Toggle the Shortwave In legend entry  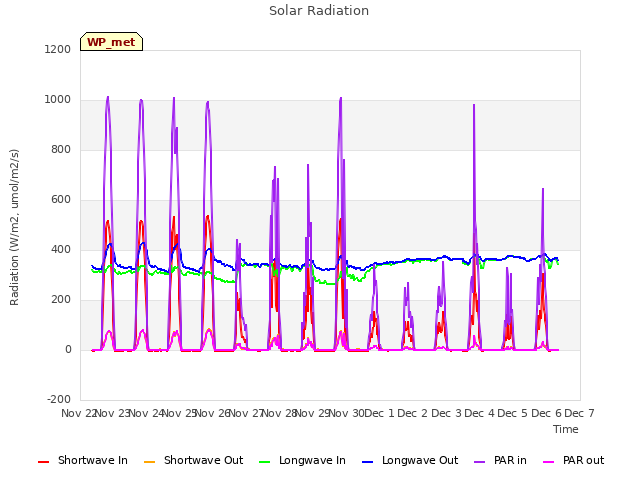click(83, 460)
